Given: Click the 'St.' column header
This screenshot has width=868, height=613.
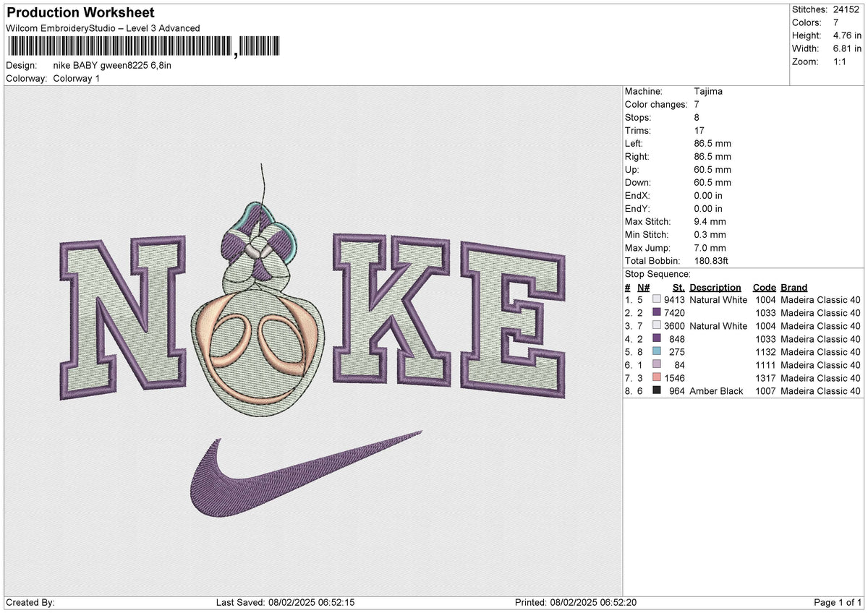Looking at the screenshot, I should (x=678, y=287).
